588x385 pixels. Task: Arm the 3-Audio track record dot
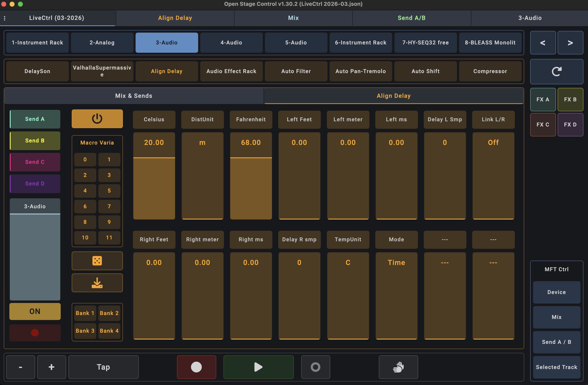pyautogui.click(x=35, y=332)
